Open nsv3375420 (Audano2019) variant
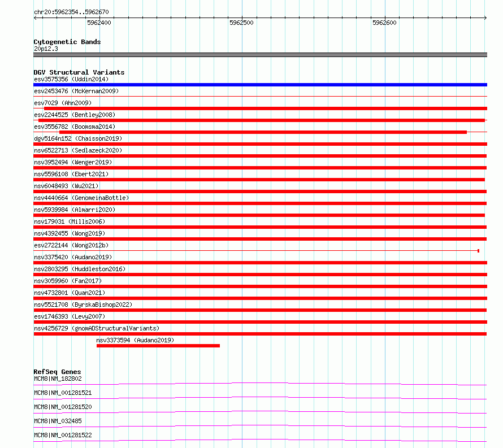Screen dimensions: 503x448 [73, 257]
